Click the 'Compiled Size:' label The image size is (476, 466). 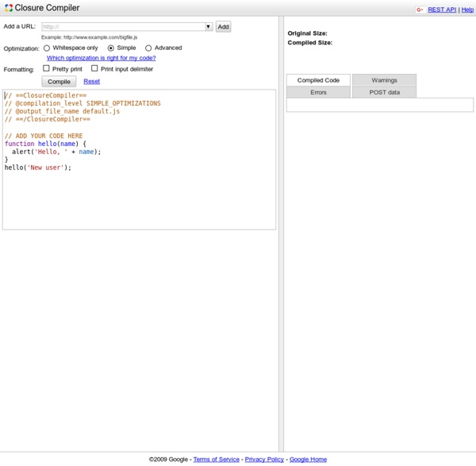[x=310, y=43]
